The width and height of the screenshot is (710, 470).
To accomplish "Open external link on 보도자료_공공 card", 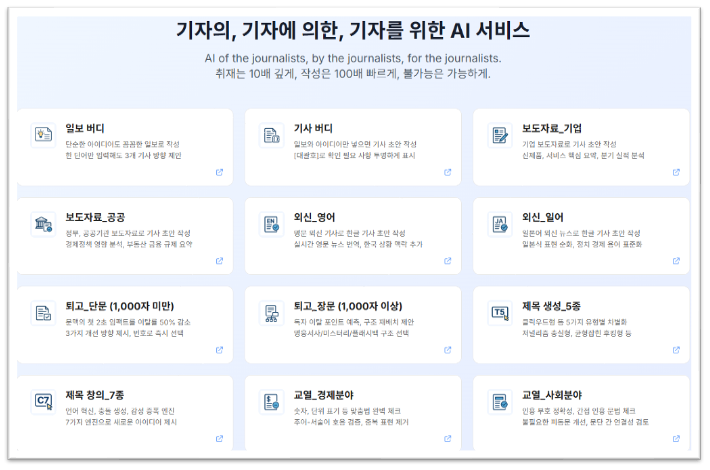I will 220,261.
